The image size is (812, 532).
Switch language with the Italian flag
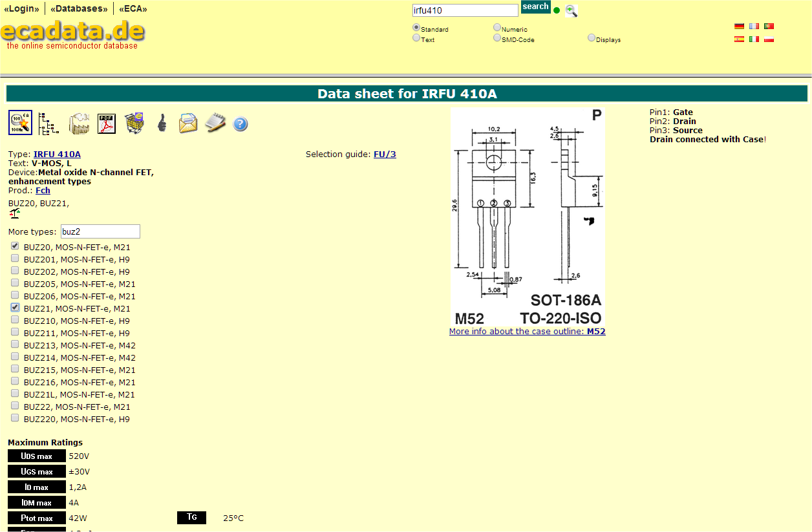tap(754, 39)
